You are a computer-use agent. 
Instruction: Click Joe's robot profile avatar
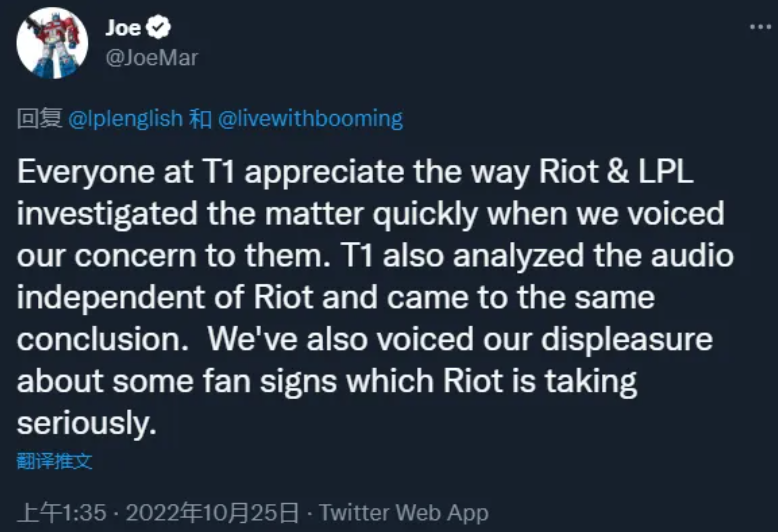(51, 43)
